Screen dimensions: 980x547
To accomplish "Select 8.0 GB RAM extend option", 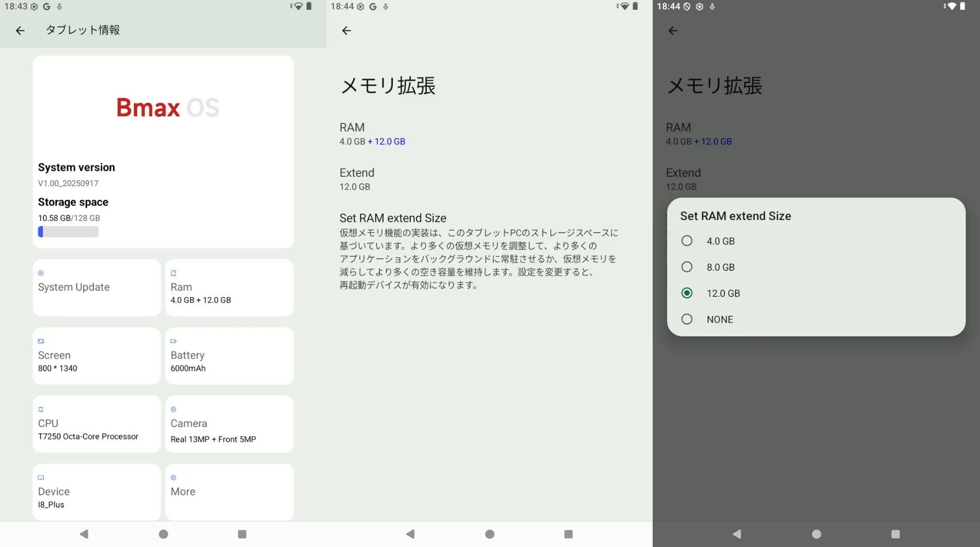I will pos(687,267).
